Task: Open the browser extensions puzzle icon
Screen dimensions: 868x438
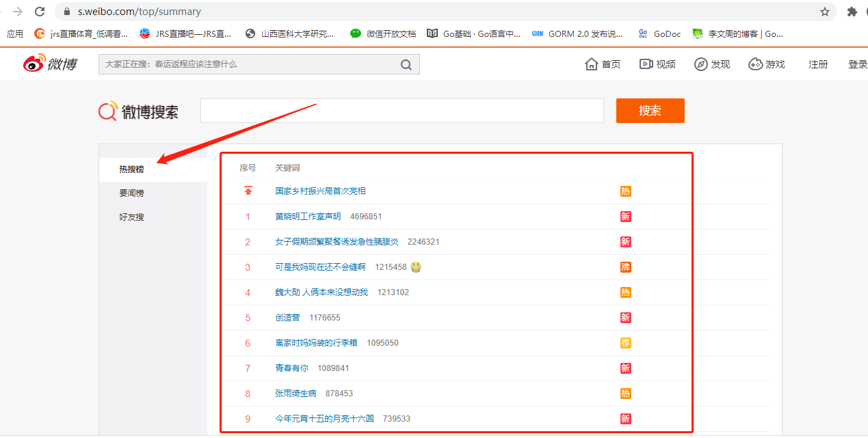Action: tap(852, 12)
